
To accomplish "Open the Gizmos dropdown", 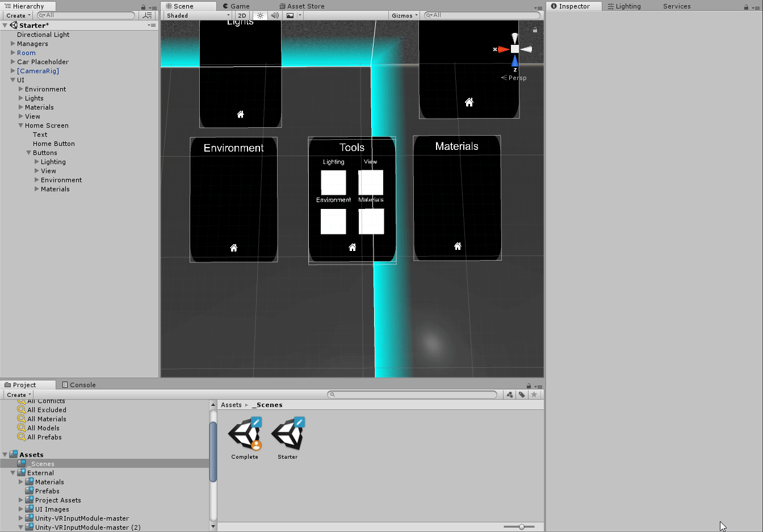I will tap(404, 15).
